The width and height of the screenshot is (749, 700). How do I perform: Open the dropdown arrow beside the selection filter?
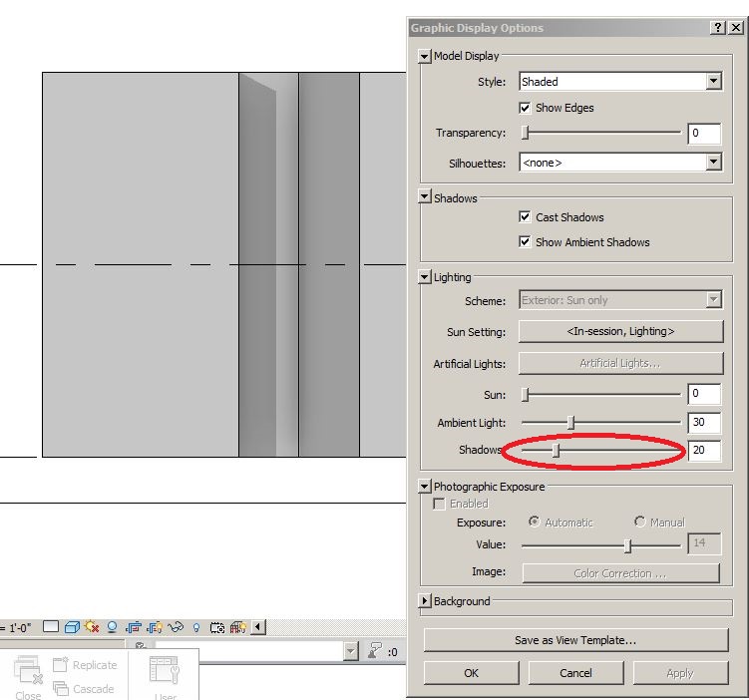(x=351, y=651)
